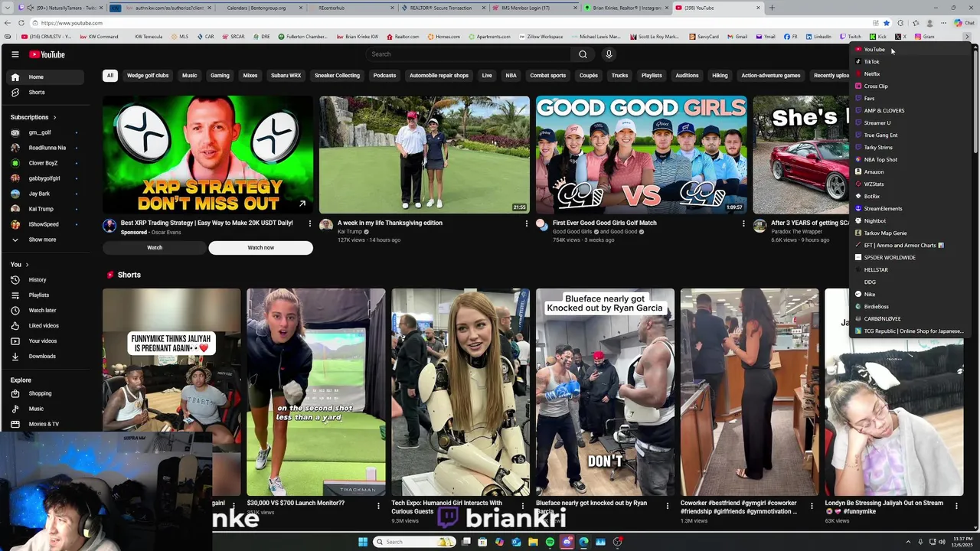Open Discord from the Windows taskbar

pyautogui.click(x=567, y=542)
